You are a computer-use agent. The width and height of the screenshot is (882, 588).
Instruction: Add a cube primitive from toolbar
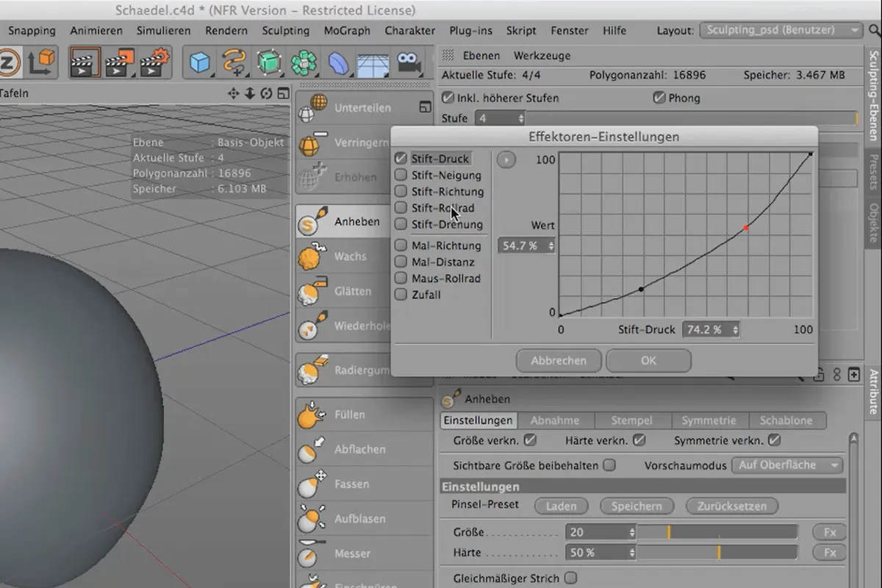[x=200, y=62]
